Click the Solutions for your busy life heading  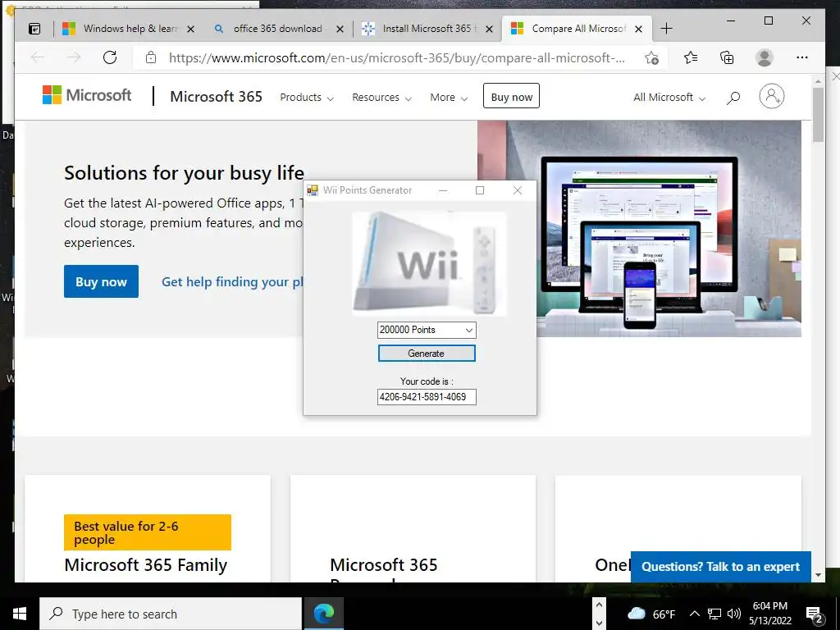[x=184, y=173]
